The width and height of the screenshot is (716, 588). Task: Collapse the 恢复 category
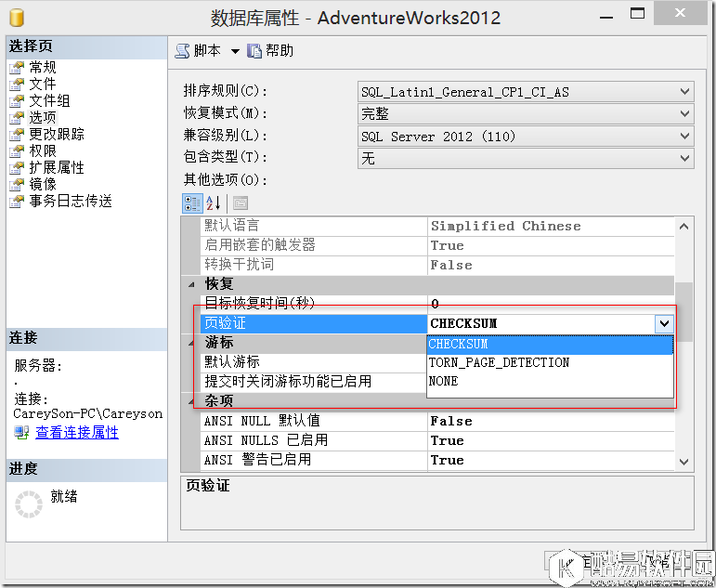191,284
